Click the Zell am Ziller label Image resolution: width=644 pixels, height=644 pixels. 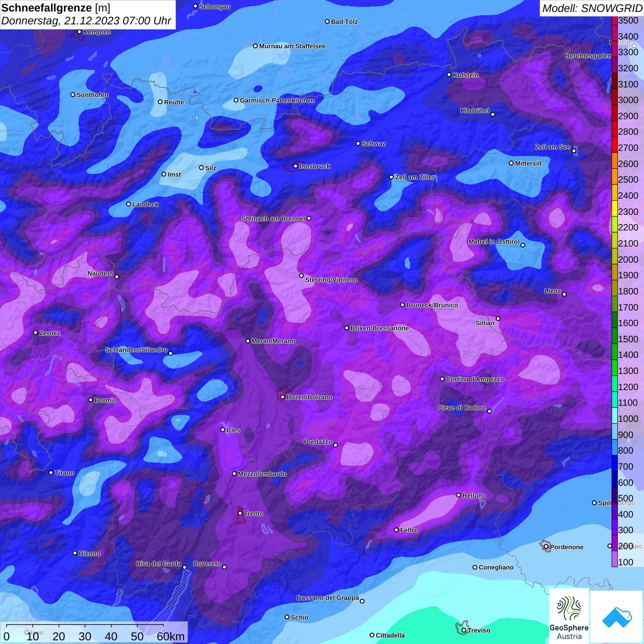point(415,177)
